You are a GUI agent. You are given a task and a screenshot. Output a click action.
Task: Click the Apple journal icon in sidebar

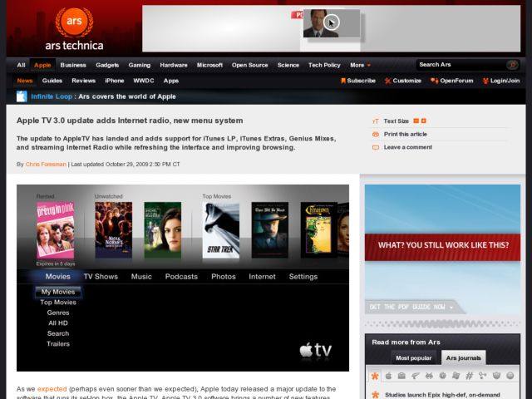point(388,376)
